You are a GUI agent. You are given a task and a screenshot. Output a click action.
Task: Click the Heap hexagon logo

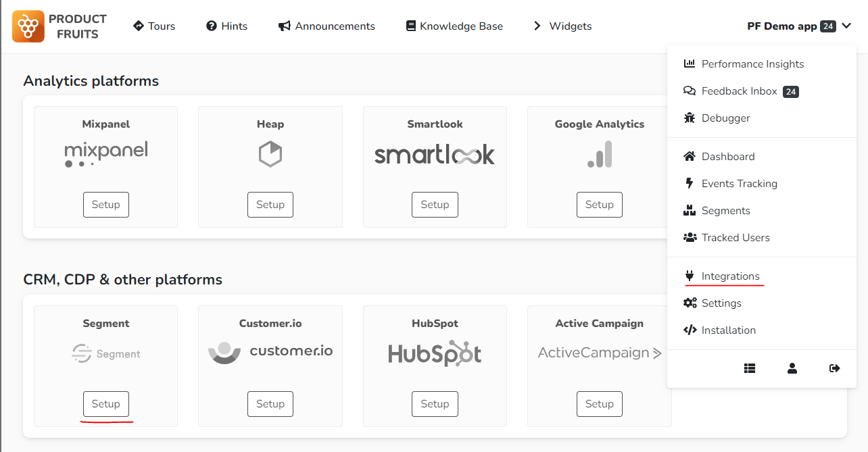point(270,154)
